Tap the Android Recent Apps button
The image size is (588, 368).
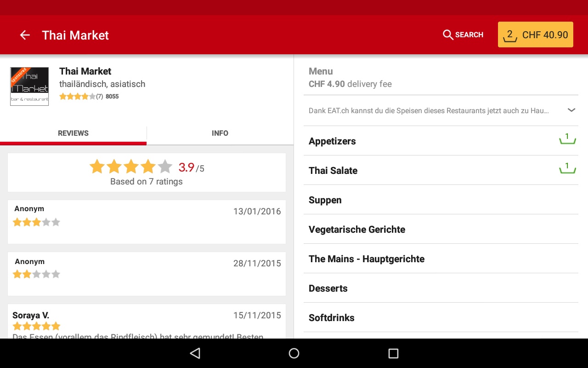click(x=393, y=353)
